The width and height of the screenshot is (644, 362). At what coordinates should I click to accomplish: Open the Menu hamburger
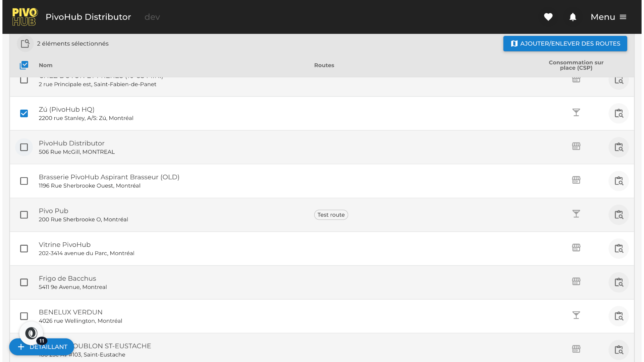608,17
